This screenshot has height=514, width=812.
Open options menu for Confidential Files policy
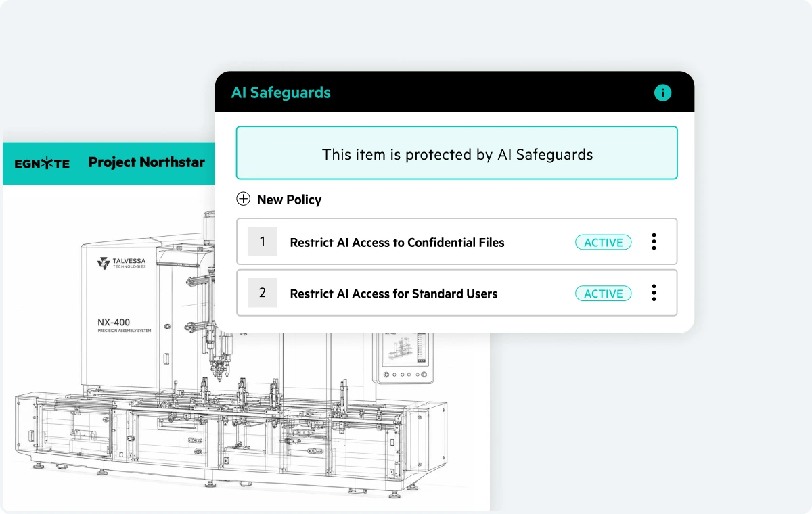[x=654, y=241]
